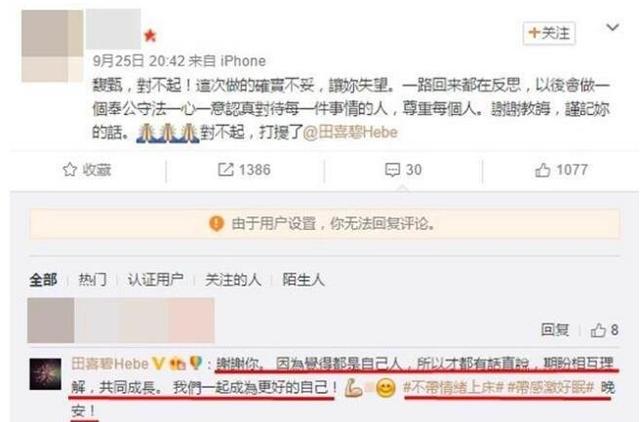Open the #不带情绪上床# hashtag
Viewport: 640px width, 422px height.
pyautogui.click(x=453, y=387)
